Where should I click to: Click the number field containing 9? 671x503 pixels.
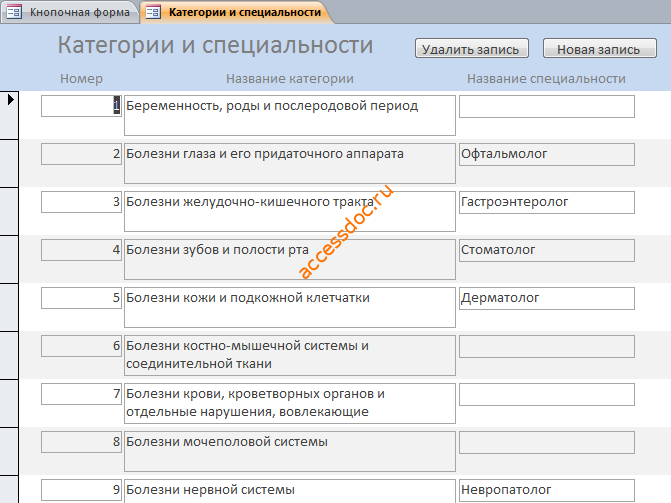point(81,490)
